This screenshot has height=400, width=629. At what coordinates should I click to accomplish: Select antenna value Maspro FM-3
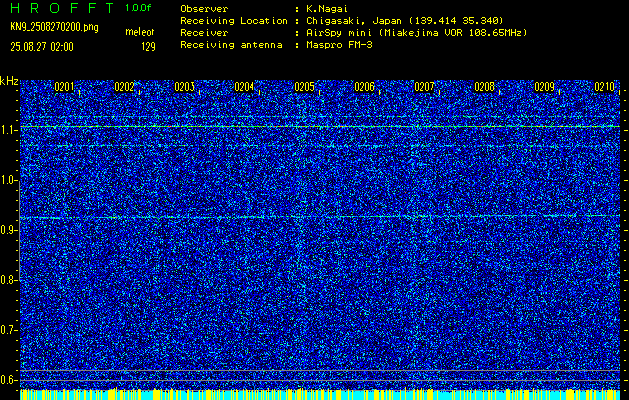click(339, 45)
